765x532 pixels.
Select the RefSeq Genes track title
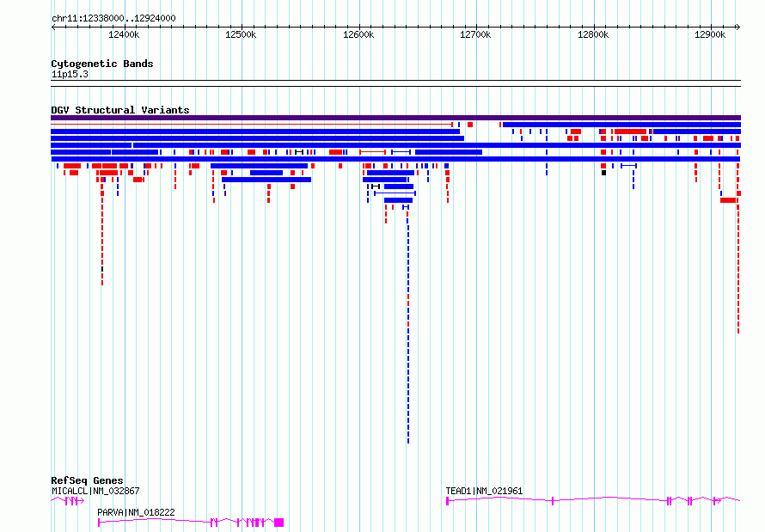[87, 480]
